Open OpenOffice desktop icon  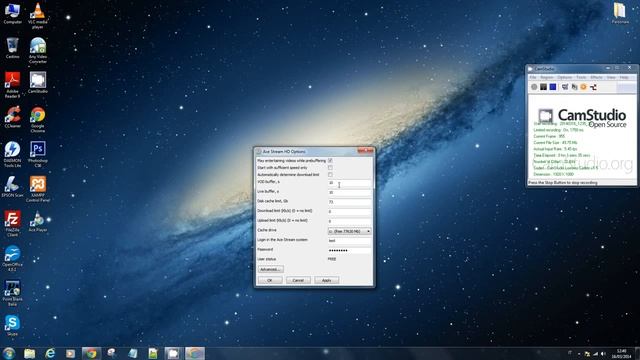pyautogui.click(x=12, y=258)
